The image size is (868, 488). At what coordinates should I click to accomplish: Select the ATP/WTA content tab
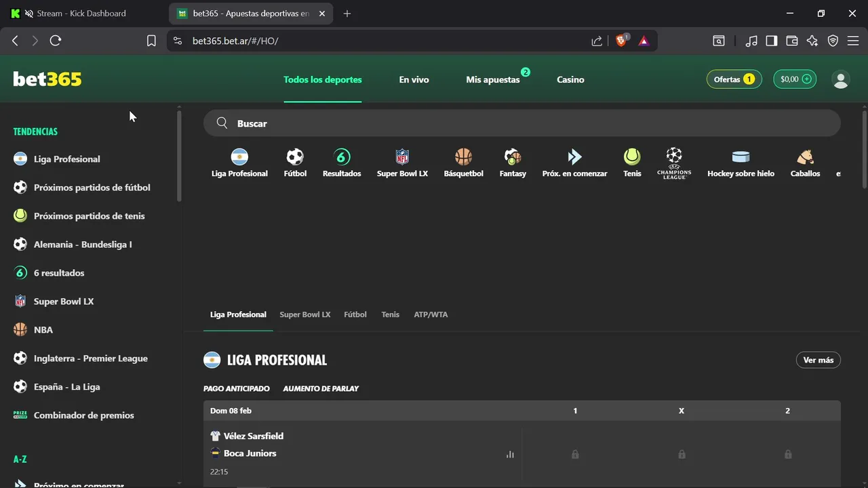tap(431, 314)
